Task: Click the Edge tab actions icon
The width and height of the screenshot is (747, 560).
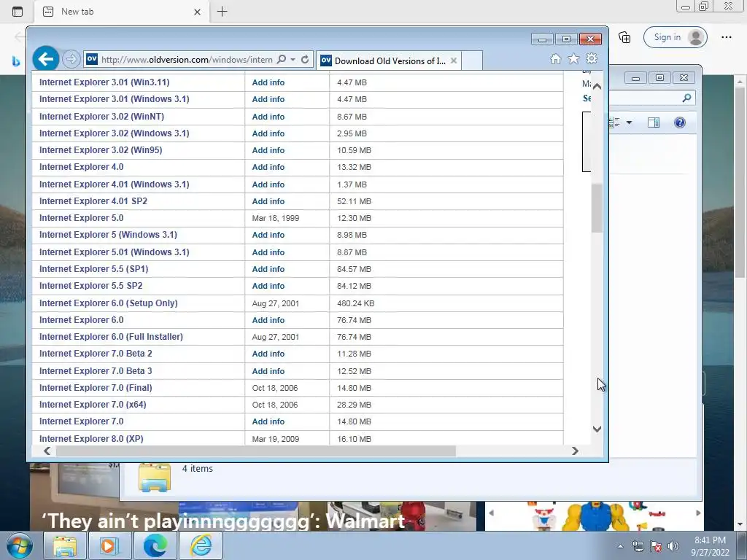Action: point(18,12)
